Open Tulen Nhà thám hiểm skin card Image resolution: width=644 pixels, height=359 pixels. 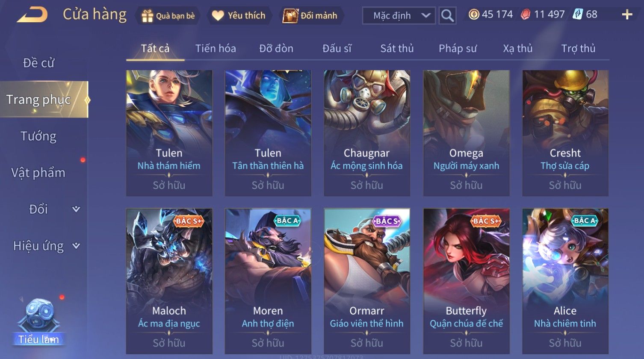pyautogui.click(x=169, y=133)
